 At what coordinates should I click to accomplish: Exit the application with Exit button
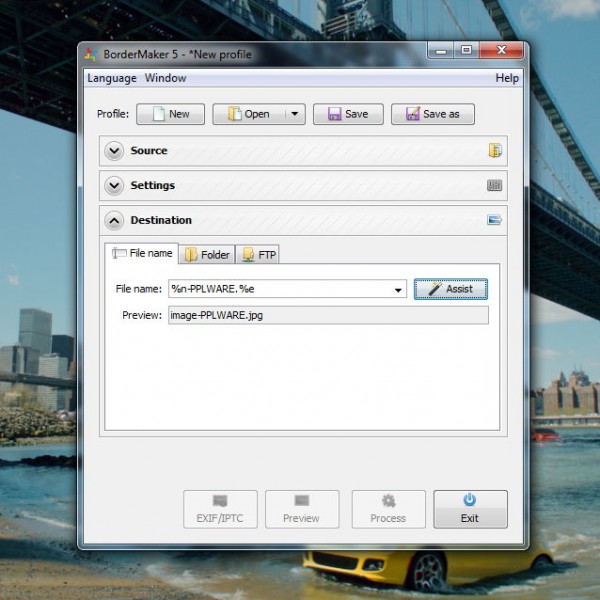(x=470, y=509)
